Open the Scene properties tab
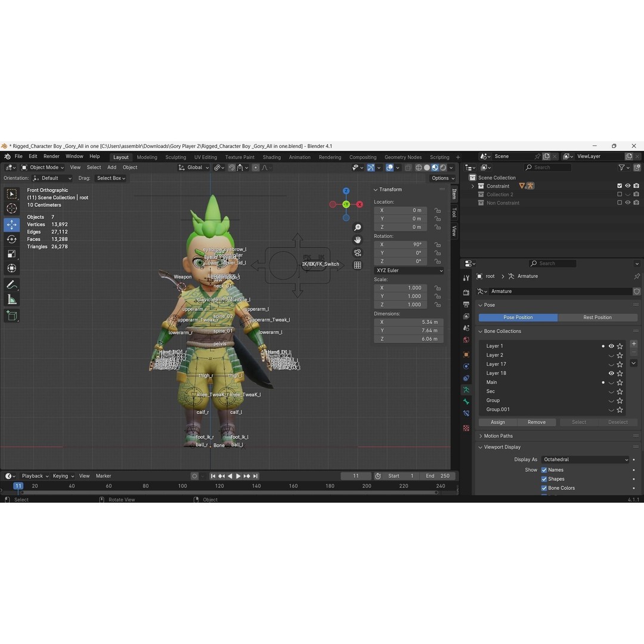The image size is (644, 644). pyautogui.click(x=466, y=328)
